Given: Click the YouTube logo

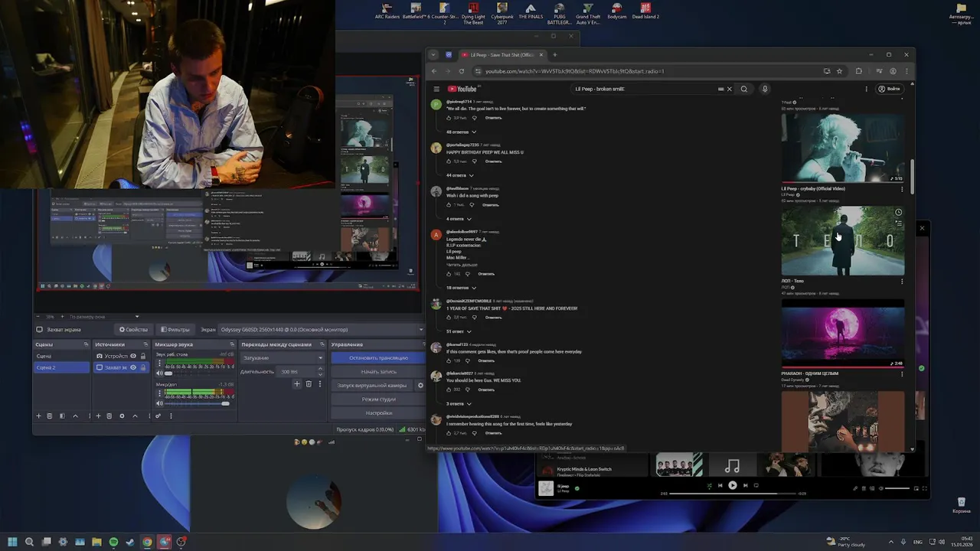Looking at the screenshot, I should tap(462, 89).
